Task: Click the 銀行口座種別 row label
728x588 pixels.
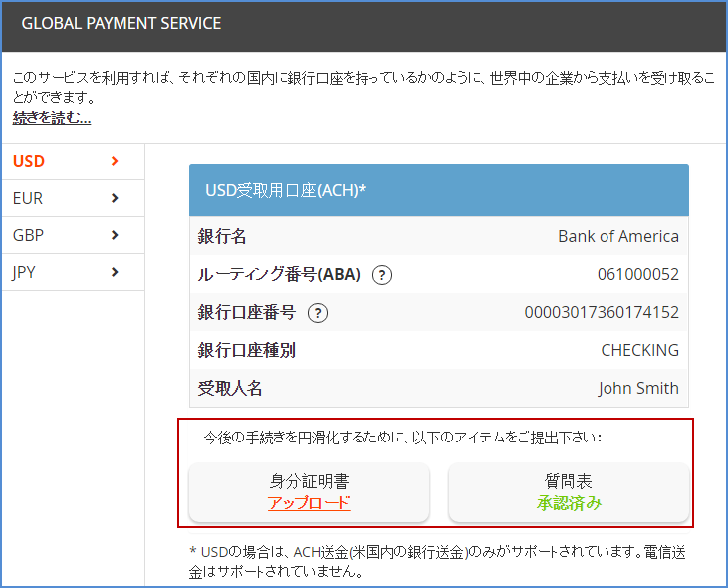Action: pyautogui.click(x=247, y=350)
